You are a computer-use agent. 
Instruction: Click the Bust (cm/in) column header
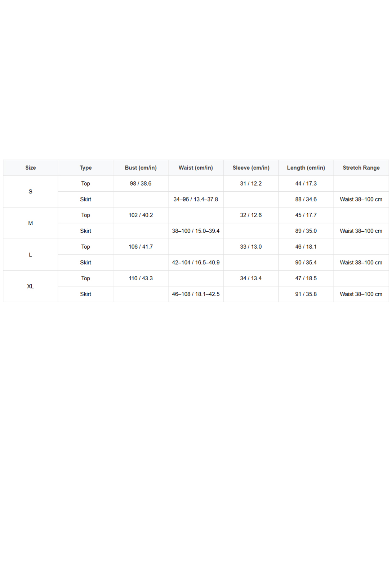(141, 168)
